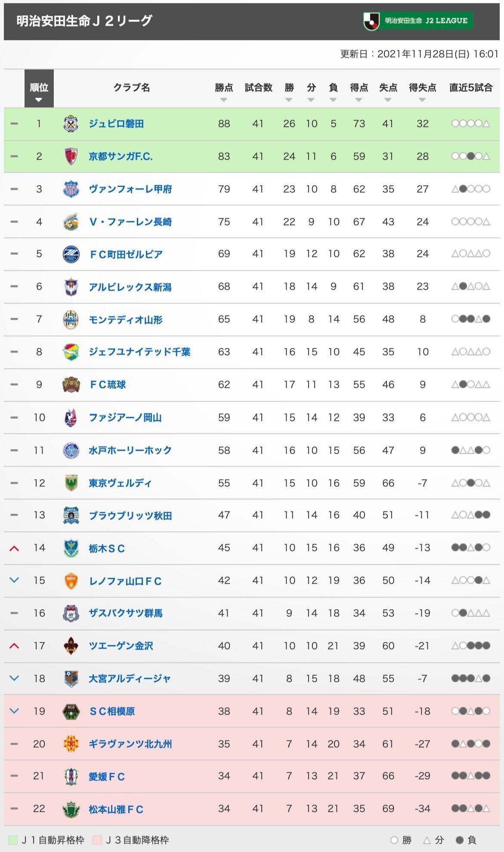Follow the 大宮アルディージャ club link
Viewport: 504px width, 852px height.
tap(129, 679)
